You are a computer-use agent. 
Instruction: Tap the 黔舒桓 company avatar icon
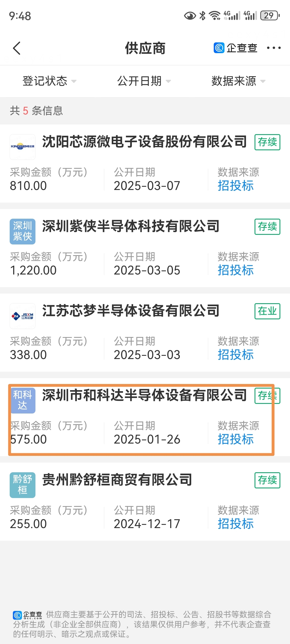(x=23, y=485)
